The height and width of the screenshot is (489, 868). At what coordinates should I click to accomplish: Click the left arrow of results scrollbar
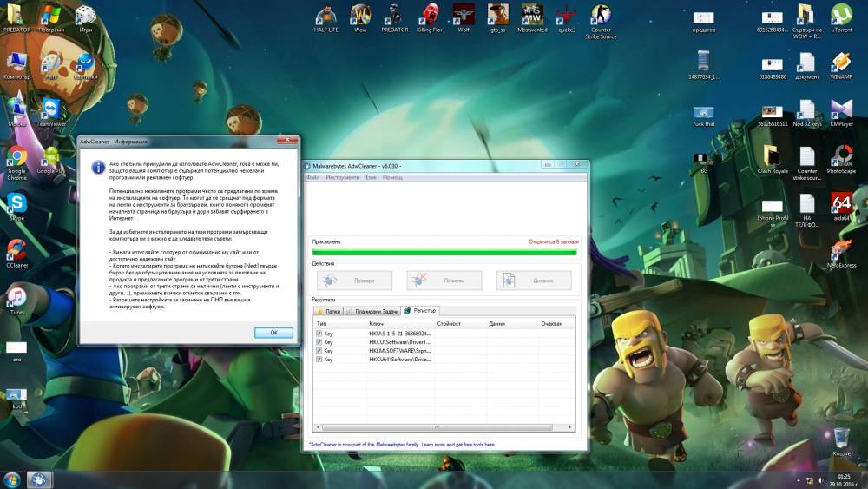click(318, 427)
